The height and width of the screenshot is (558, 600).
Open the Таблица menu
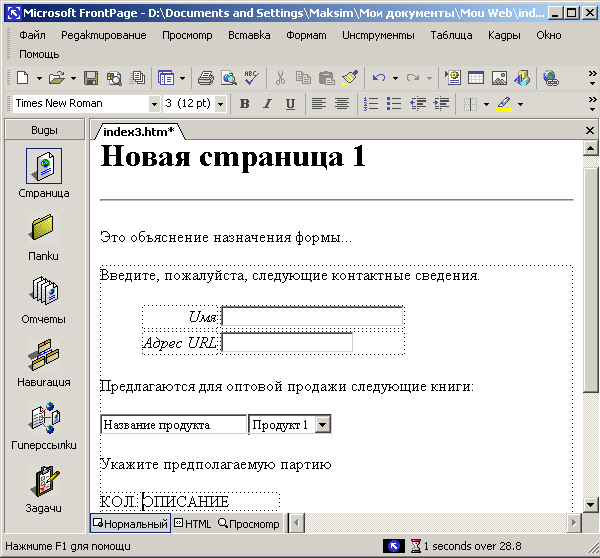pos(452,35)
